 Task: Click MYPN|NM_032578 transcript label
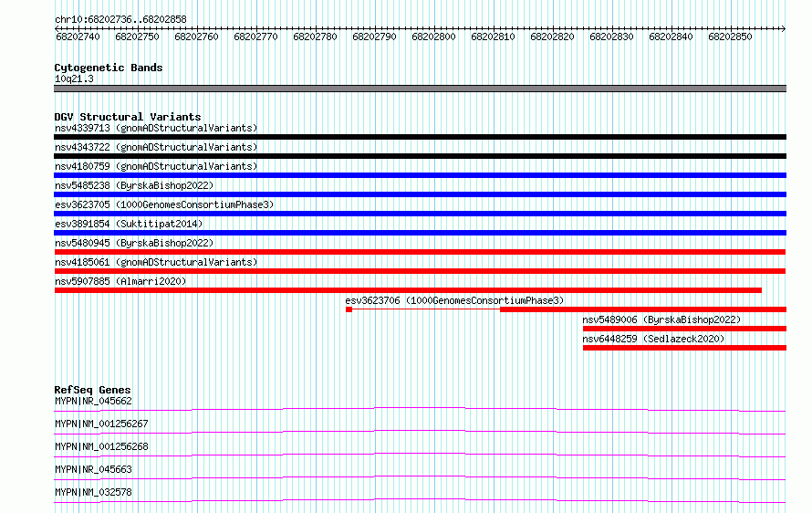coord(93,492)
